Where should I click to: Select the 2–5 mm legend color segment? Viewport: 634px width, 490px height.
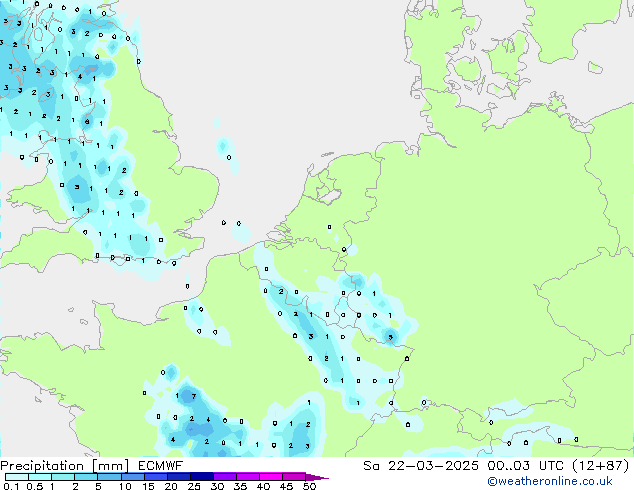[87, 477]
